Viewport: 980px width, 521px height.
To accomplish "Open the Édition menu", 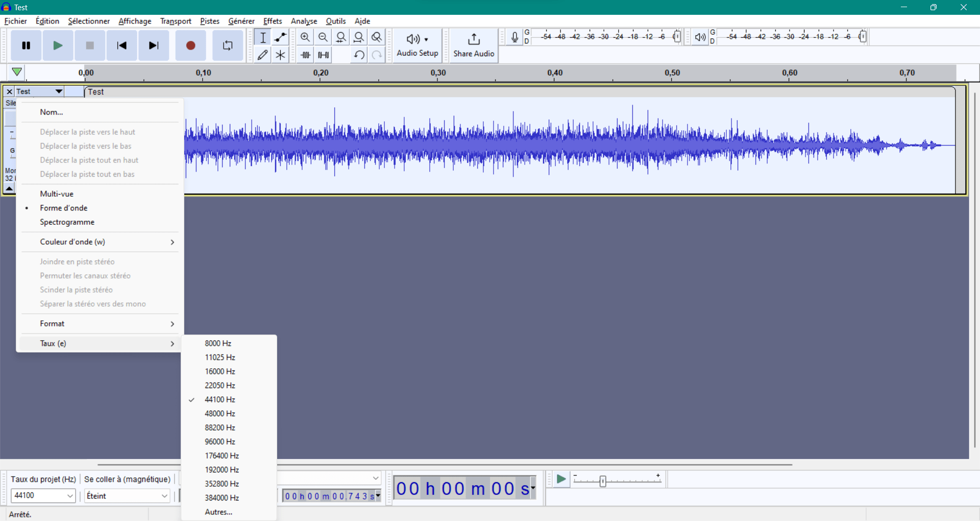I will (x=47, y=21).
